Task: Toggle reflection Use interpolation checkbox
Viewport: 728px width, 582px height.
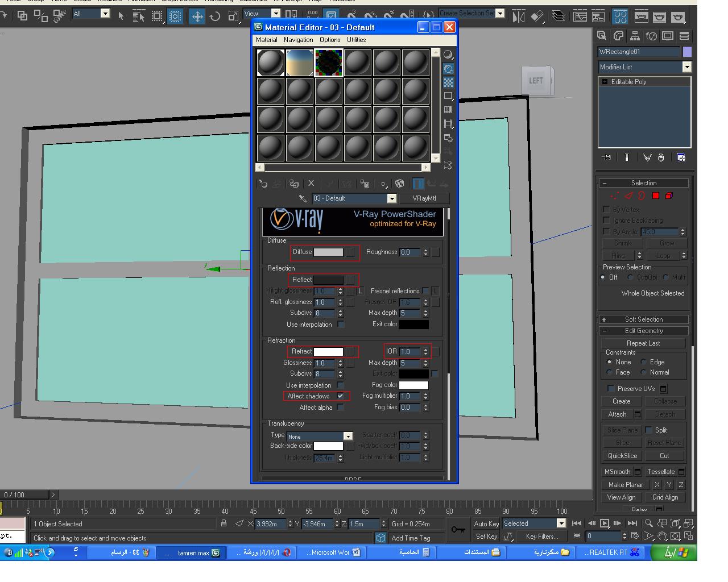Action: point(341,324)
